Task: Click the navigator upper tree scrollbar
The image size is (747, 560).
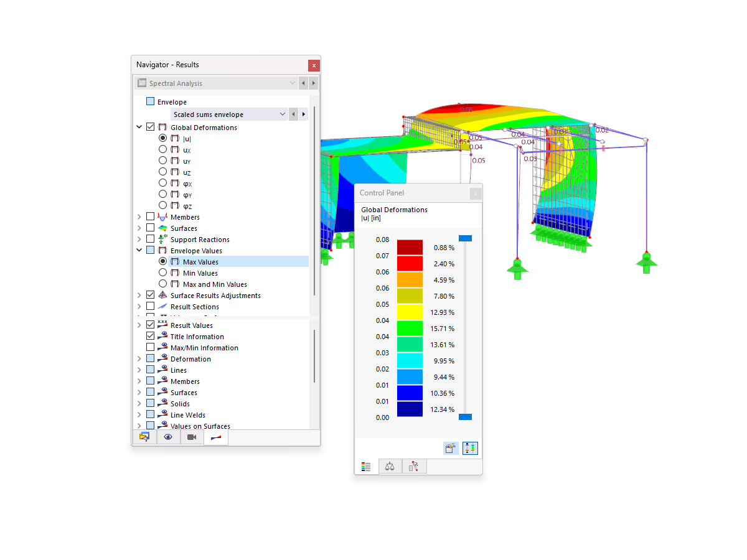Action: point(314,200)
